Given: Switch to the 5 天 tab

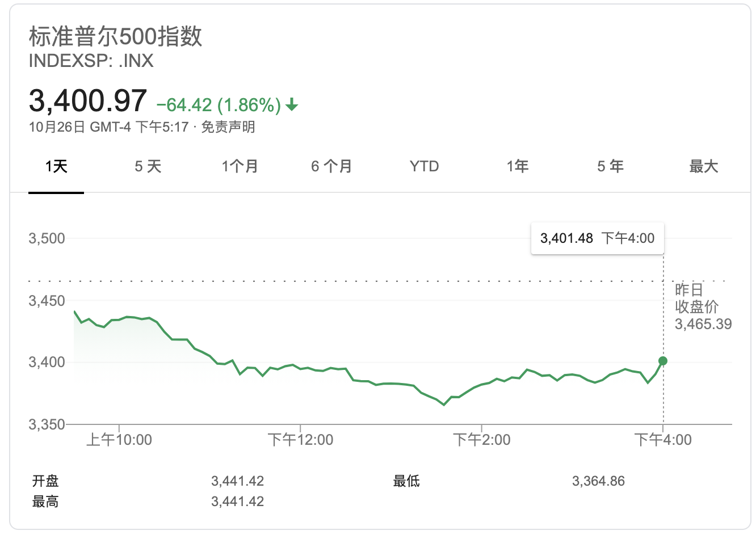Looking at the screenshot, I should coord(148,166).
